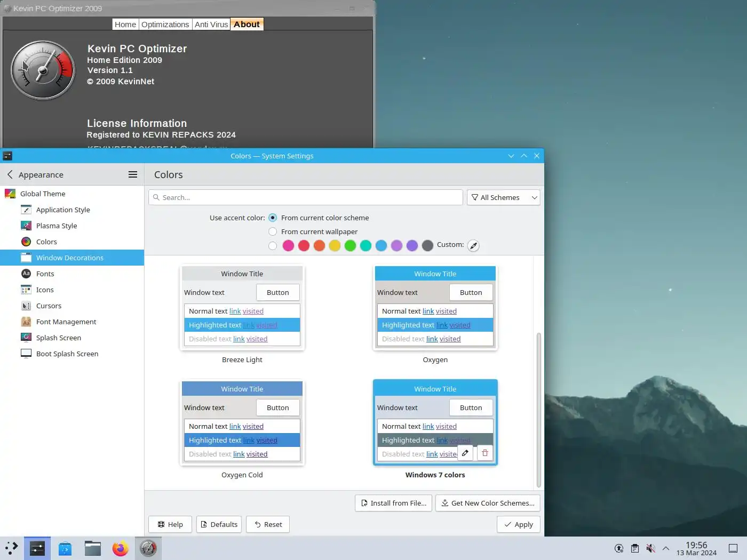Choose the teal accent color swatch
The image size is (747, 560).
365,245
